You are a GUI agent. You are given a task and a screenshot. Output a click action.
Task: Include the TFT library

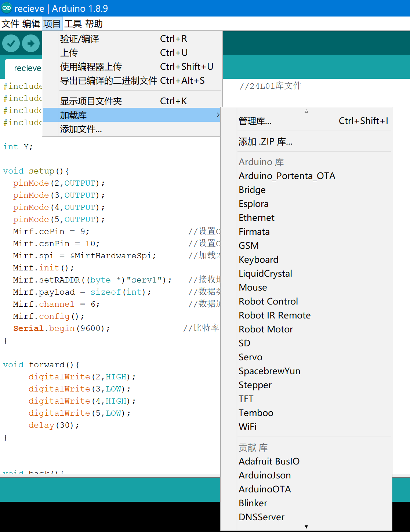pos(306,399)
